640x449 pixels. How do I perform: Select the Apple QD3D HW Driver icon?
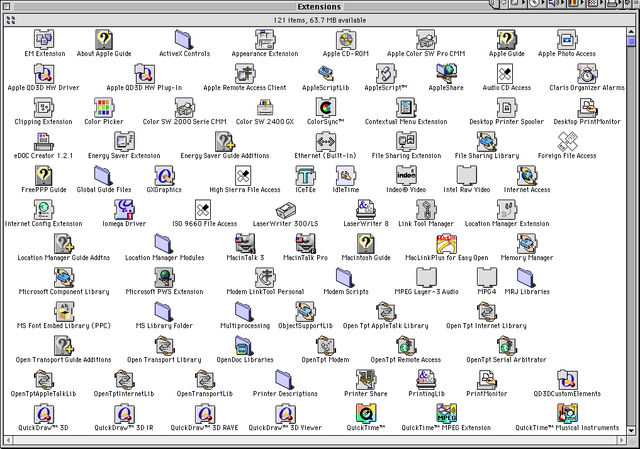tap(44, 73)
